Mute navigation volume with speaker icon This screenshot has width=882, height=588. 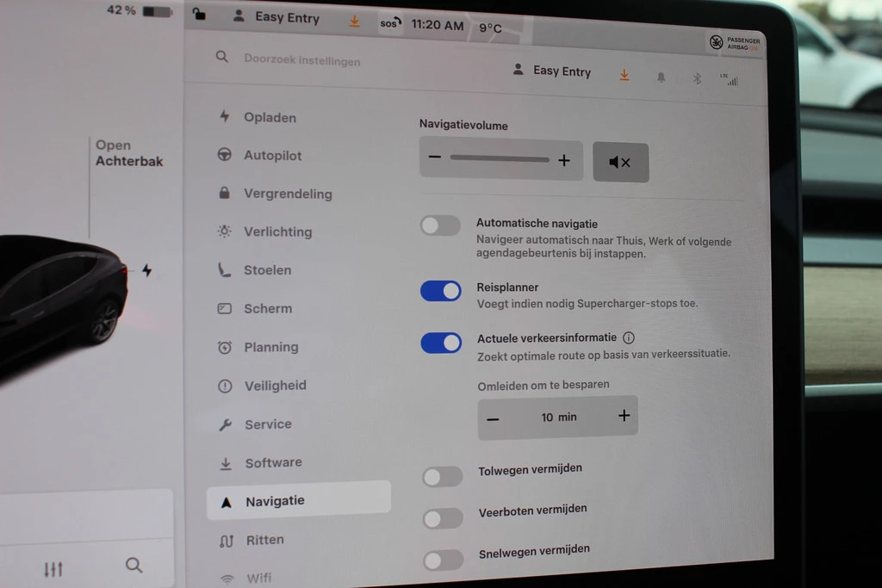tap(620, 162)
